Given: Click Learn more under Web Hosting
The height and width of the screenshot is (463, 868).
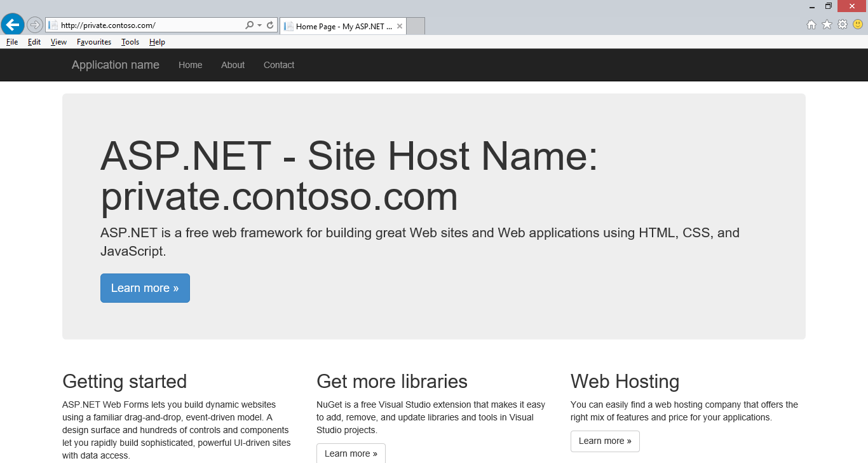Looking at the screenshot, I should click(x=605, y=441).
